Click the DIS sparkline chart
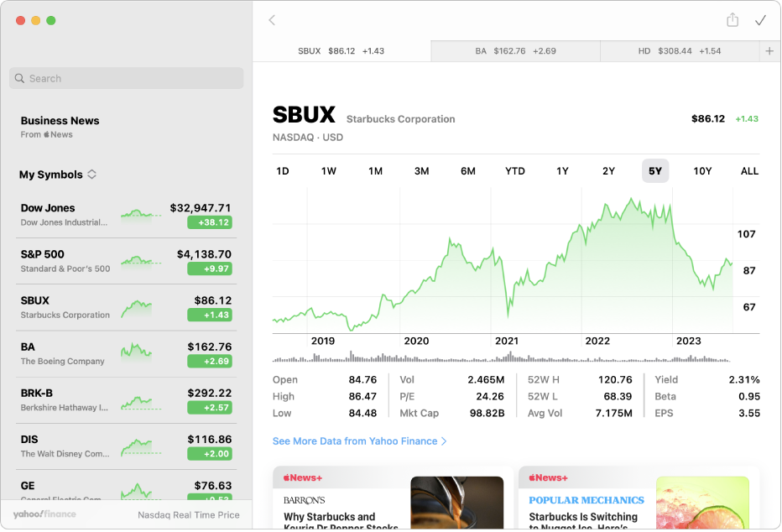Image resolution: width=782 pixels, height=532 pixels. click(x=141, y=446)
